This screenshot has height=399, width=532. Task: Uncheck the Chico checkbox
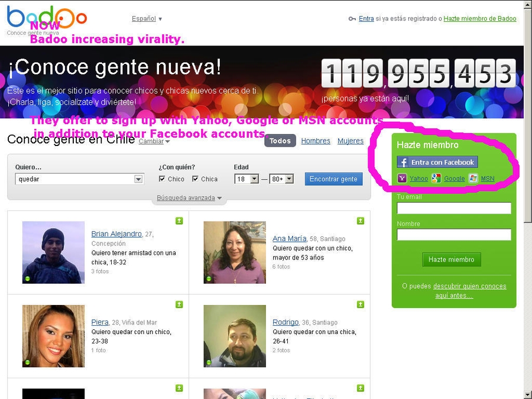click(x=162, y=179)
